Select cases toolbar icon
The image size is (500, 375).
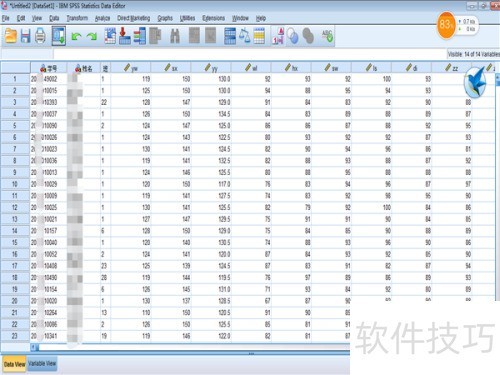pyautogui.click(x=259, y=36)
